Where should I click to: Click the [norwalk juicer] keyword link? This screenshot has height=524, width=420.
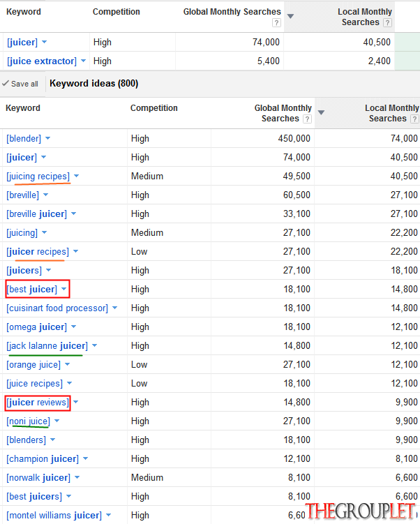click(x=38, y=477)
